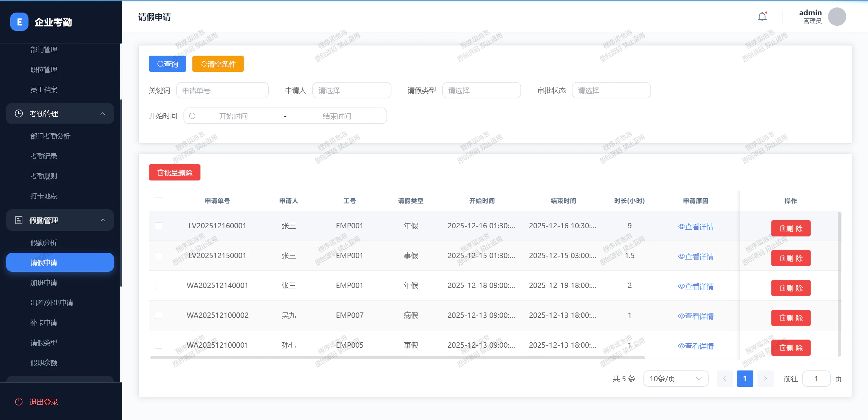The image size is (868, 420).
Task: Click the 时长(小时) column header
Action: coord(629,201)
